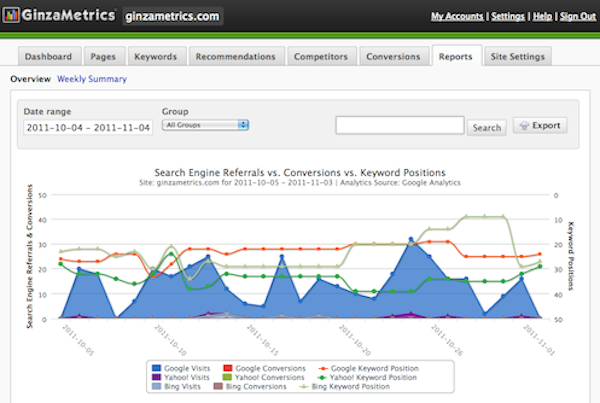600x403 pixels.
Task: Open the All Groups dropdown
Action: coord(205,125)
